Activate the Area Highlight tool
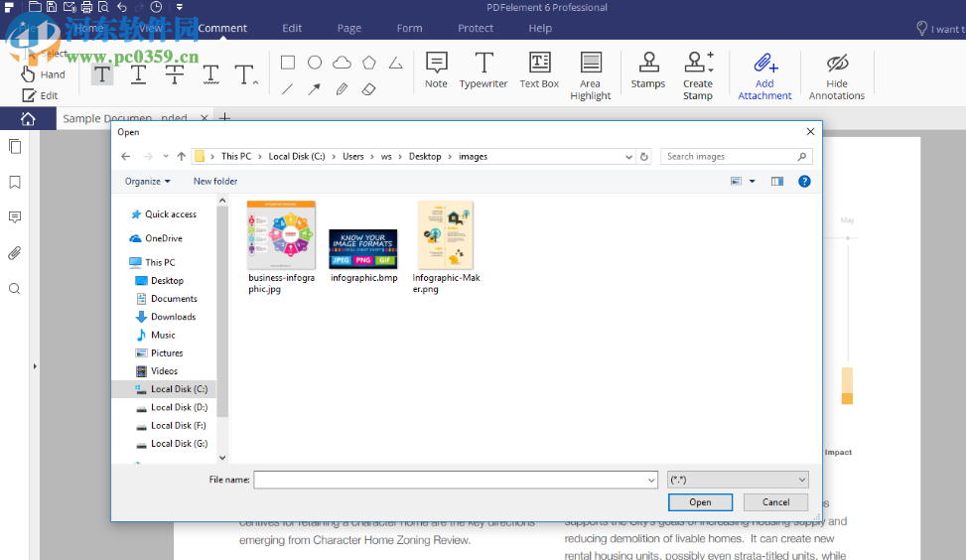The width and height of the screenshot is (966, 560). coord(591,75)
